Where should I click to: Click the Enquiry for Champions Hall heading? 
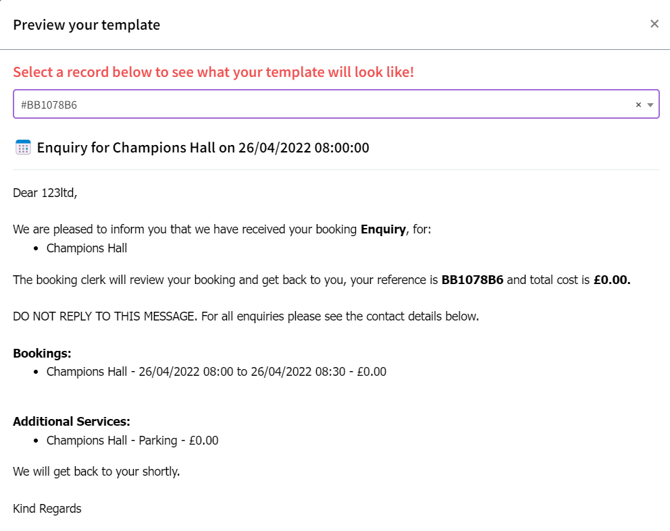(203, 148)
